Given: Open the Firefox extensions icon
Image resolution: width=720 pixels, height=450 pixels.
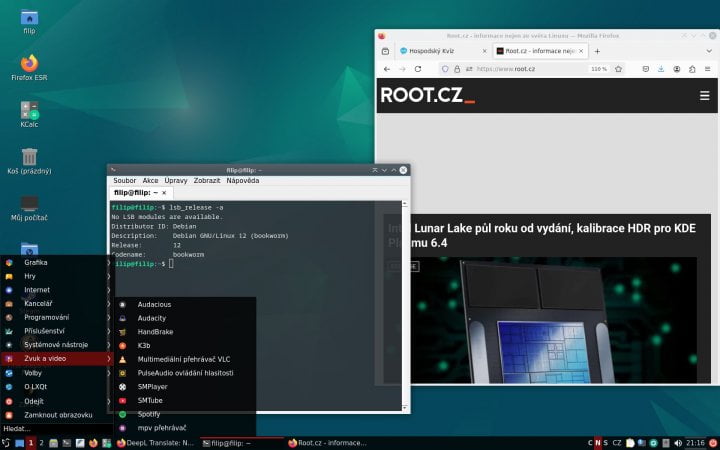Looking at the screenshot, I should tap(692, 69).
